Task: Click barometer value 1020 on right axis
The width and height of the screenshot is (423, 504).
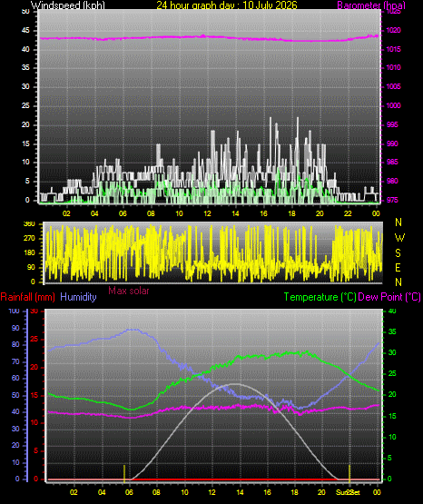Action: click(393, 31)
